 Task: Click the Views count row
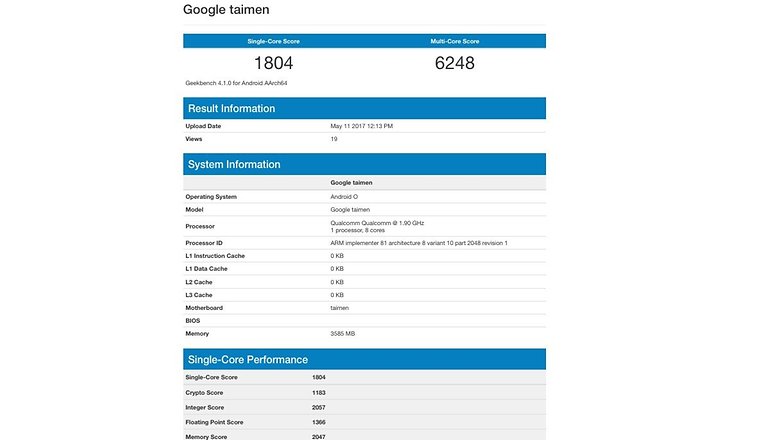click(x=365, y=139)
